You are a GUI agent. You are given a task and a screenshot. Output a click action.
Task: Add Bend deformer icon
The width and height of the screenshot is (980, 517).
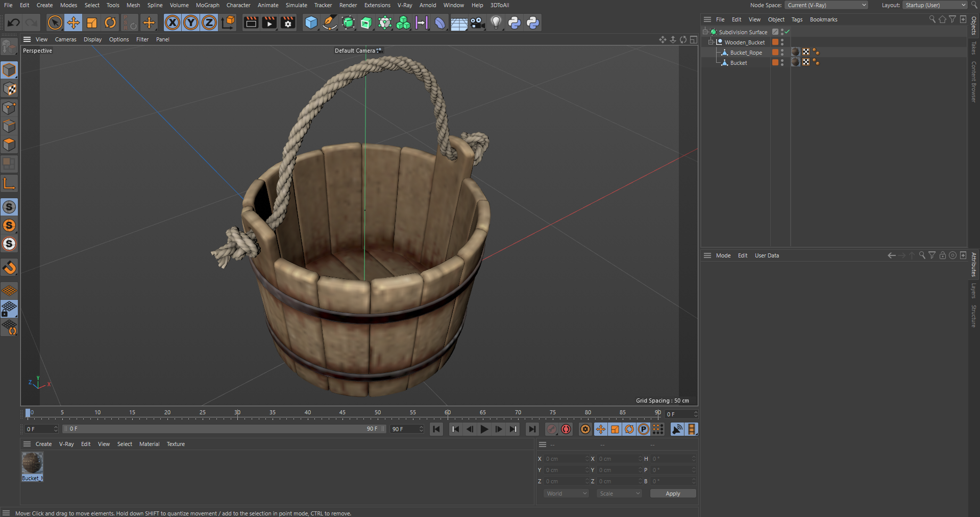pyautogui.click(x=440, y=22)
